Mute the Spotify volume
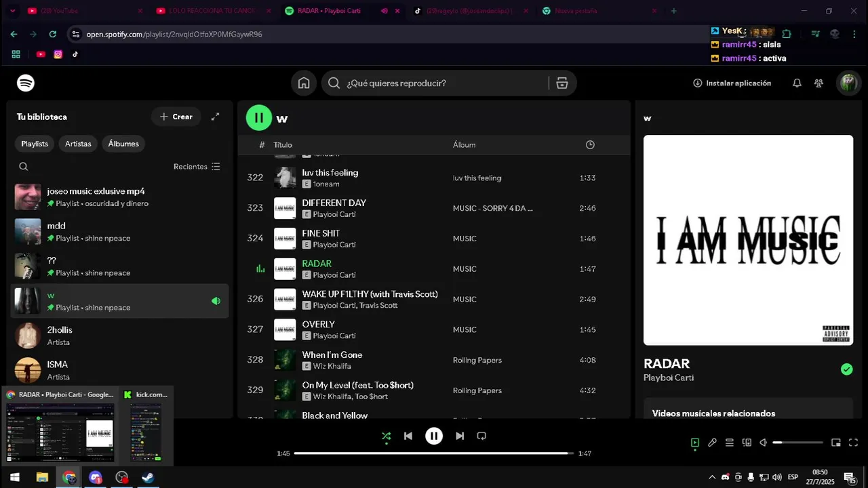This screenshot has width=868, height=488. coord(763,443)
